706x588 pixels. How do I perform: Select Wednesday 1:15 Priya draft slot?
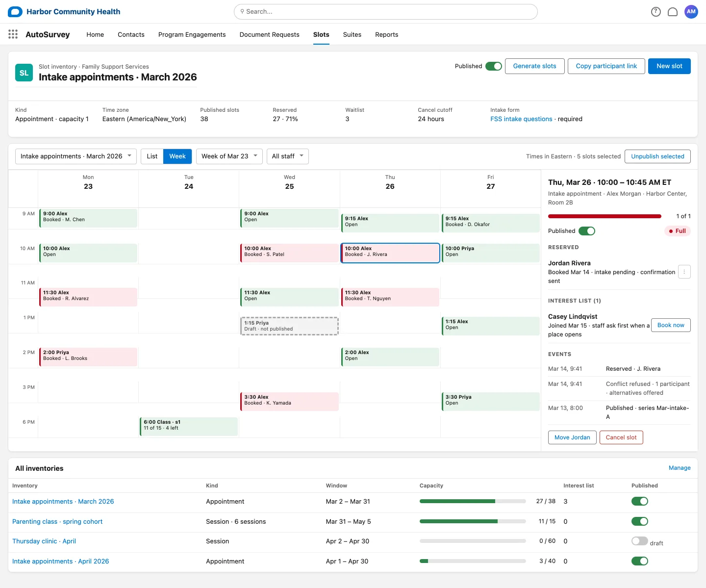289,326
